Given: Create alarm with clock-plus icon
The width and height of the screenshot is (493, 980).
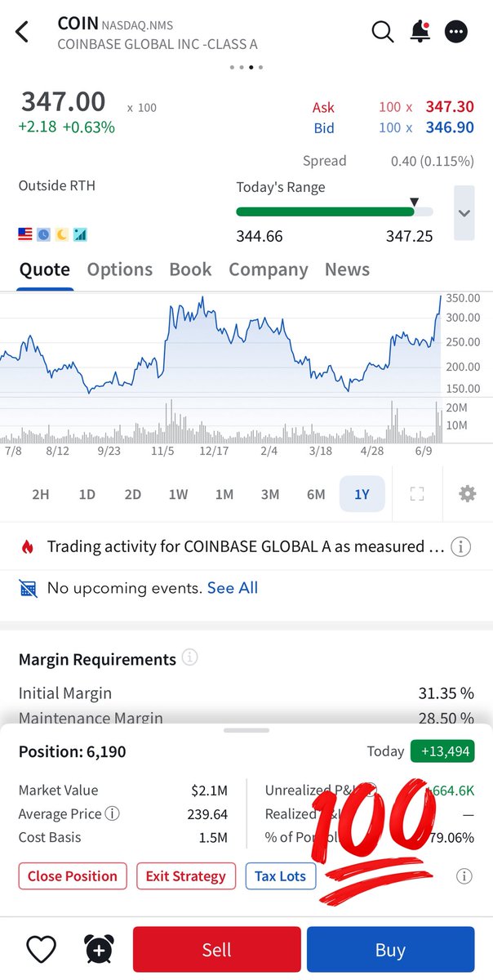Looking at the screenshot, I should 99,949.
